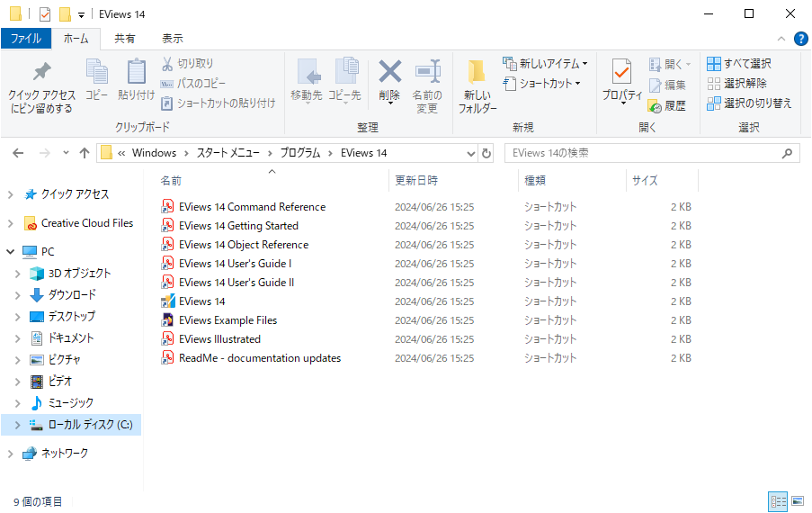
Task: Expand Network (ネットワーク) tree node
Action: [x=11, y=454]
